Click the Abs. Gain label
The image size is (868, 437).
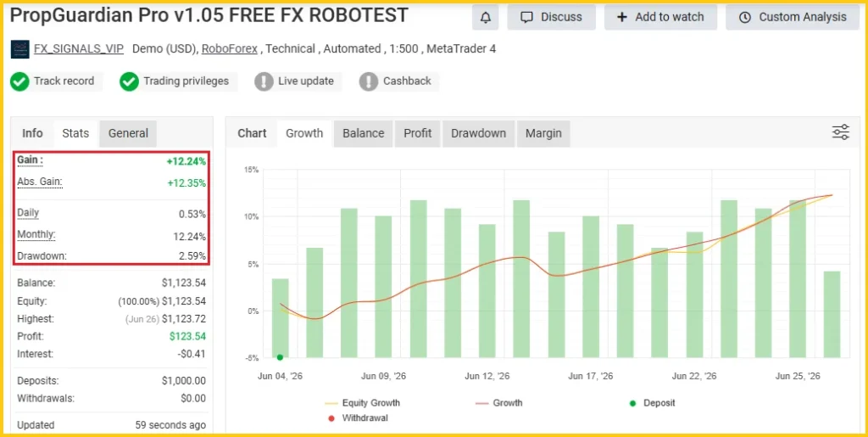tap(40, 182)
